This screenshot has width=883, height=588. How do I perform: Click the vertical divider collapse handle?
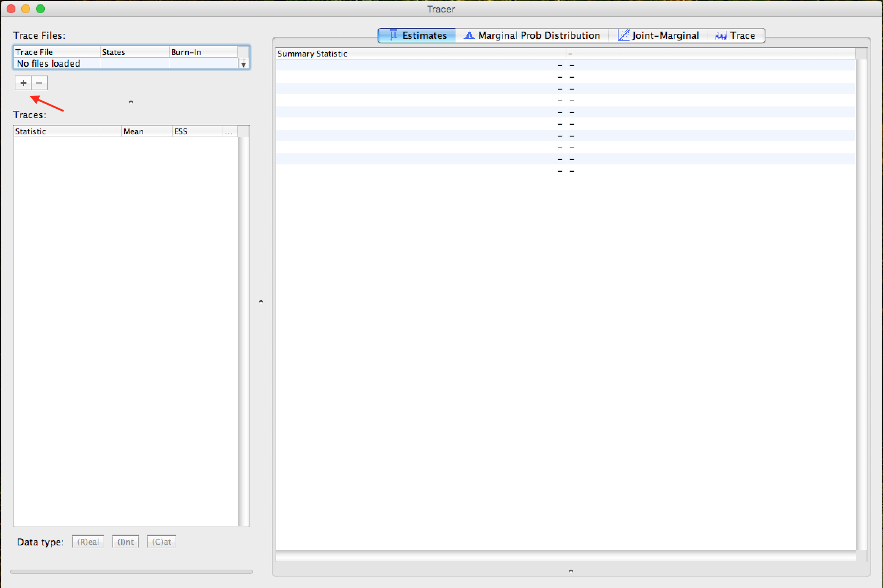tap(261, 301)
